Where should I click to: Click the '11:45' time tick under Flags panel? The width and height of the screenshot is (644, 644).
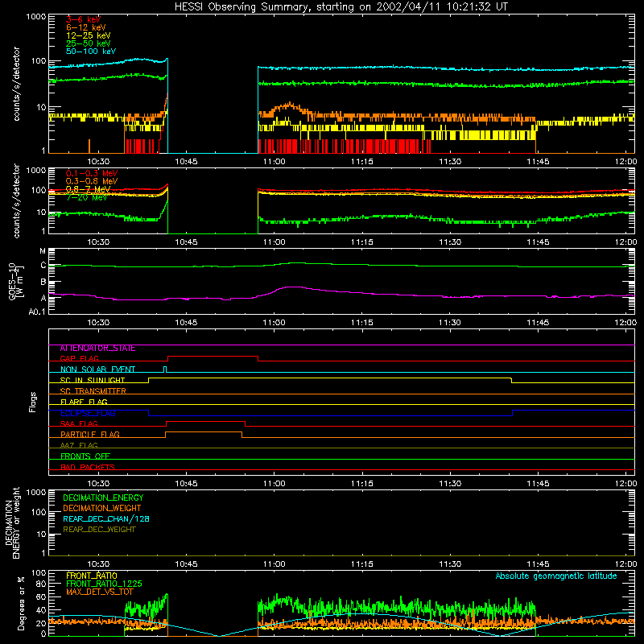[538, 484]
